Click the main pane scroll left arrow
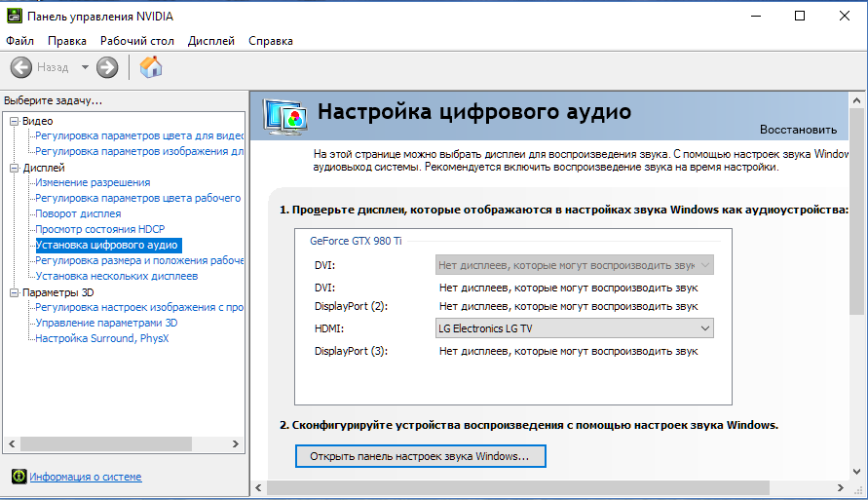The height and width of the screenshot is (500, 868). pos(258,488)
